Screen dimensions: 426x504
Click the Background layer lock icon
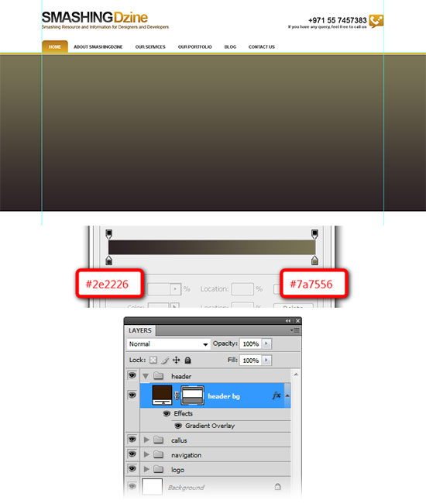tap(278, 487)
